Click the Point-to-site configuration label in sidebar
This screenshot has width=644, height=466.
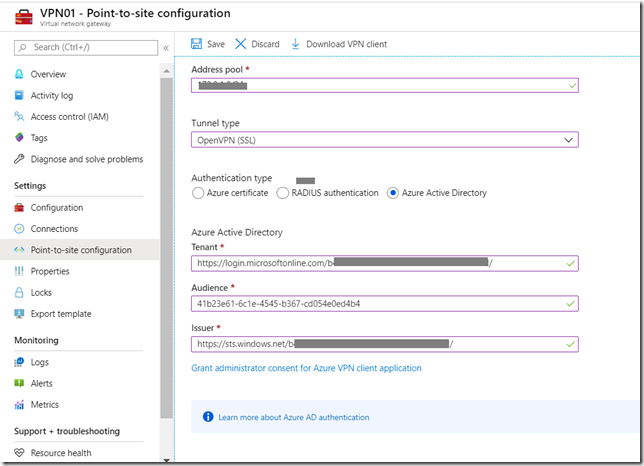point(81,250)
